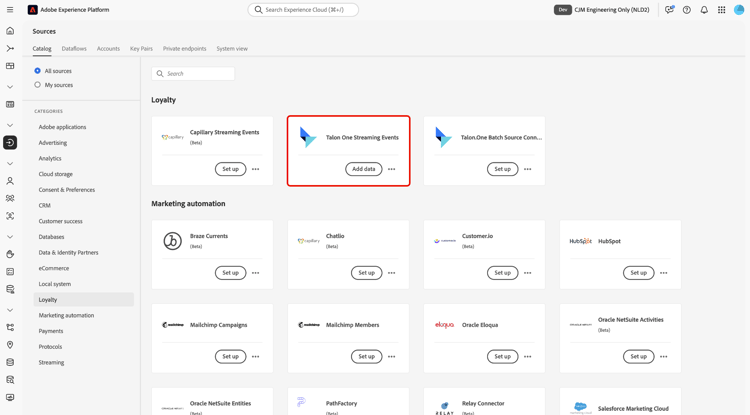This screenshot has height=415, width=750.
Task: Open Profiles single-person icon in sidebar
Action: [x=10, y=181]
